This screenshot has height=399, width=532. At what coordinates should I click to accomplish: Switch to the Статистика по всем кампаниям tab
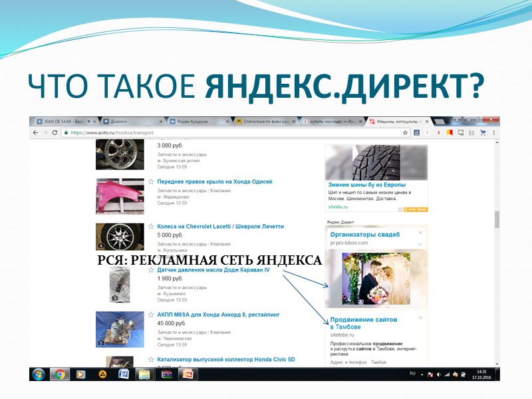point(265,121)
